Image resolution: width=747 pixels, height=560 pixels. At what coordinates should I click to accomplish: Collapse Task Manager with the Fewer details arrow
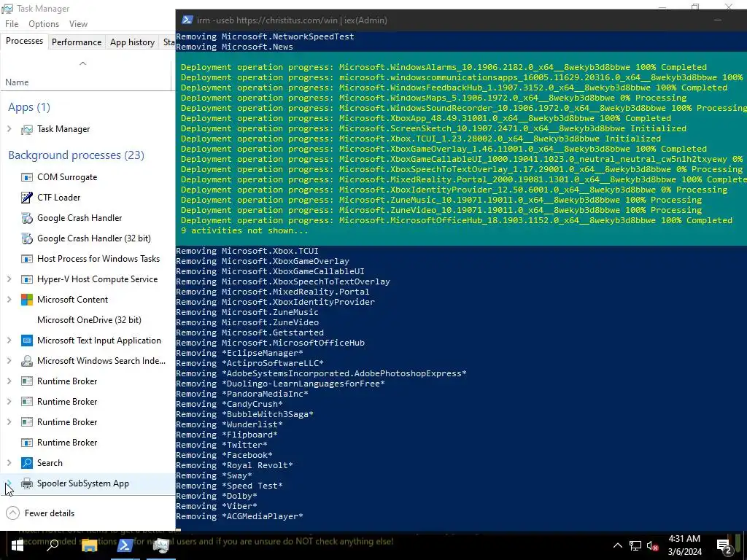[x=13, y=513]
